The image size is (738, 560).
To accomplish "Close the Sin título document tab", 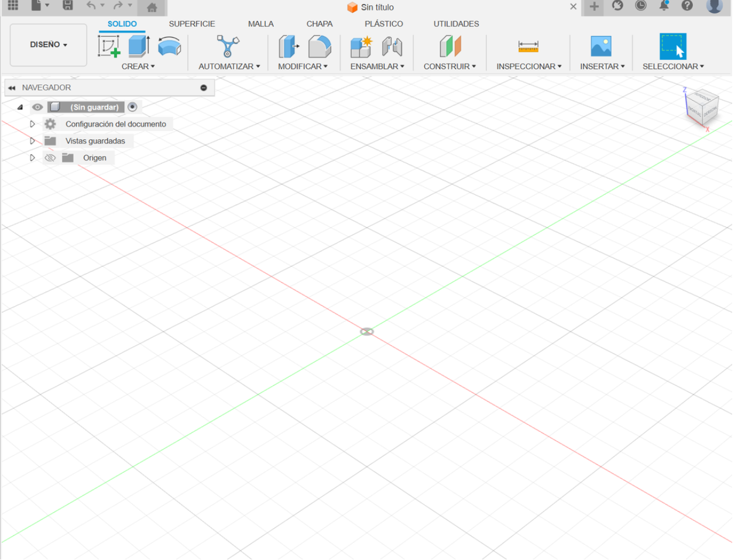I will 574,7.
